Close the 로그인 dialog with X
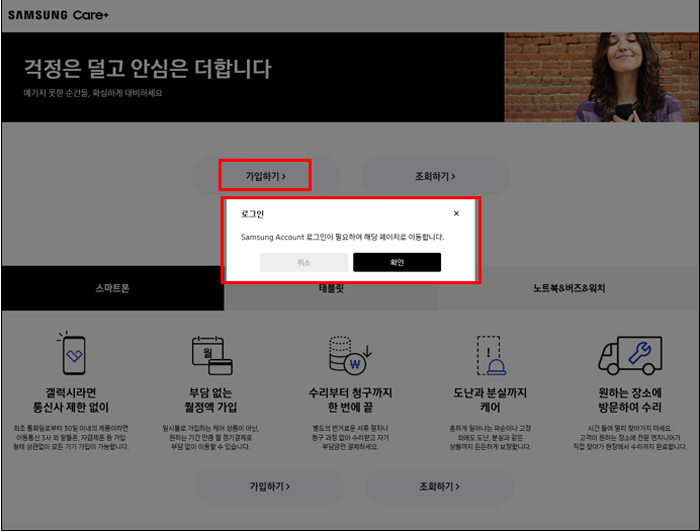 [456, 213]
